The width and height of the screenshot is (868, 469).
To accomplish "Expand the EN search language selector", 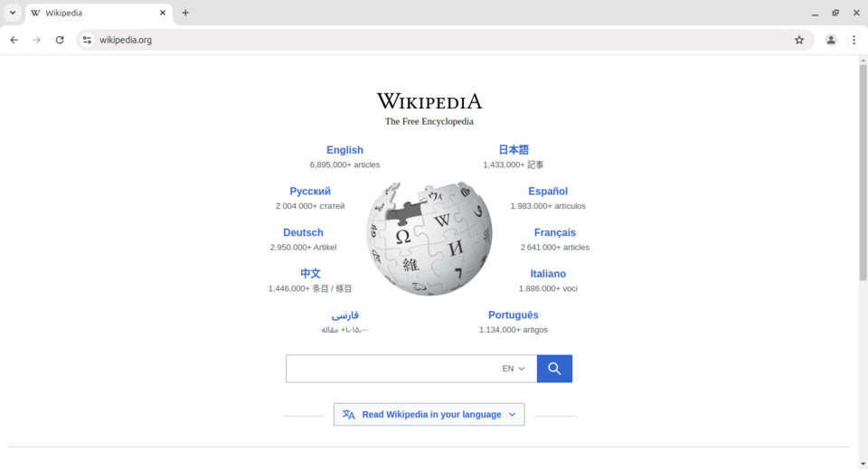I will pos(514,369).
